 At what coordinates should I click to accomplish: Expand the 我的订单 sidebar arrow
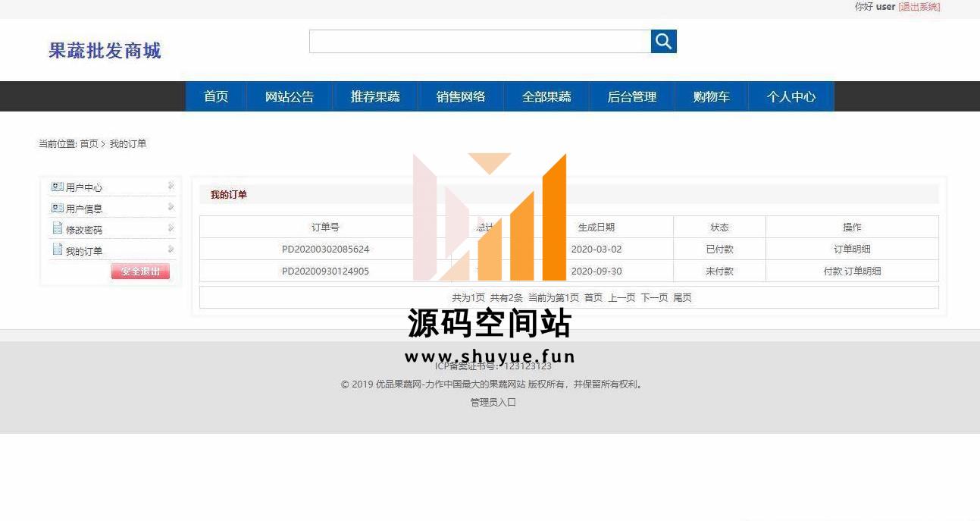[171, 250]
